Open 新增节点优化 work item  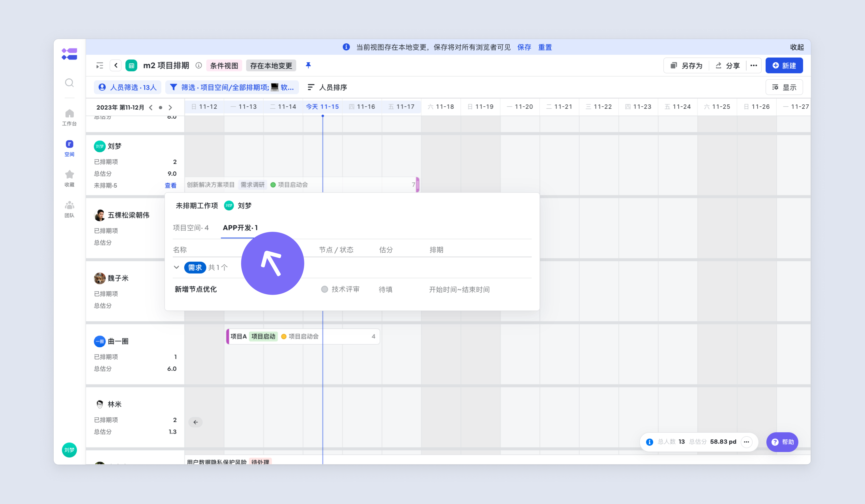click(196, 289)
